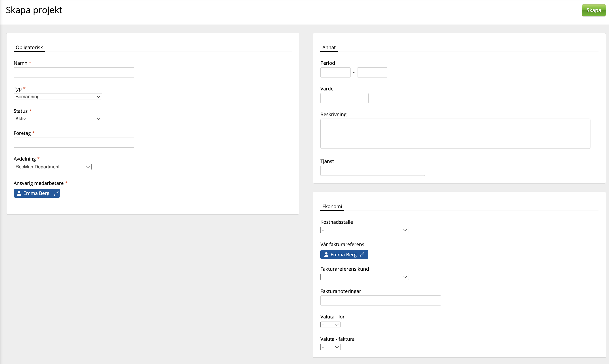The image size is (609, 364).
Task: Click pencil icon on Ansvarig medarbetare
Action: click(56, 193)
